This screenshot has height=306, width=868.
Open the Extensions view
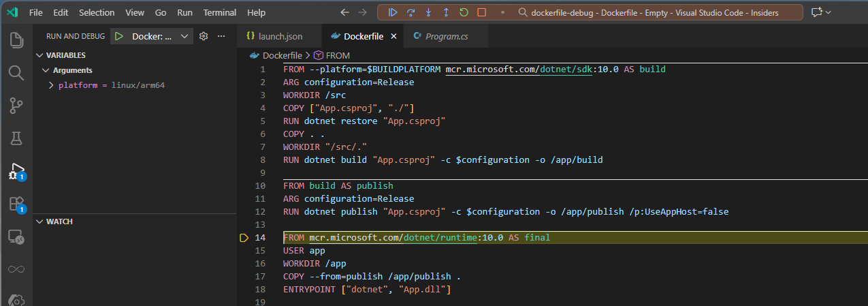pos(16,204)
